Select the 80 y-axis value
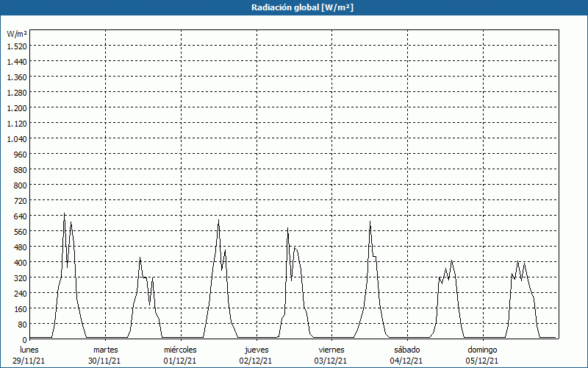 coord(23,325)
